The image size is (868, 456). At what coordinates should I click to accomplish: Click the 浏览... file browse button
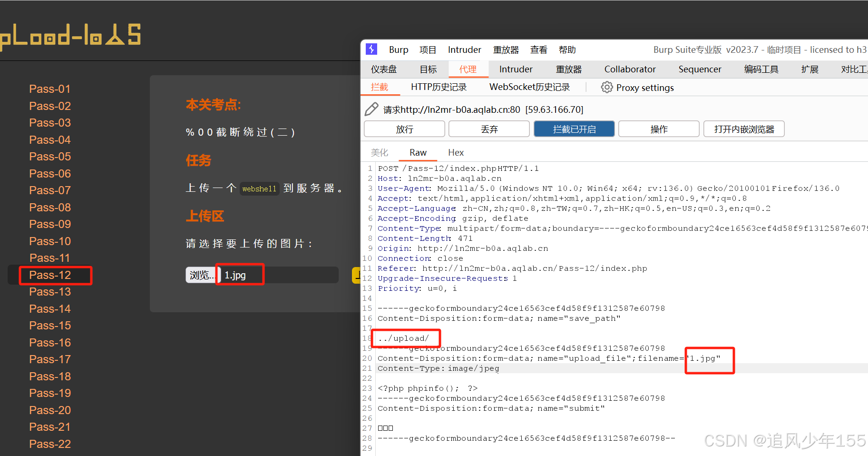(x=202, y=275)
